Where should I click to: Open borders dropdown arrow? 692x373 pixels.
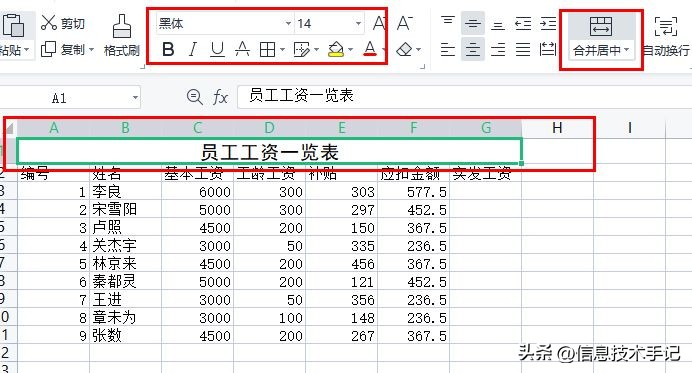(x=282, y=49)
